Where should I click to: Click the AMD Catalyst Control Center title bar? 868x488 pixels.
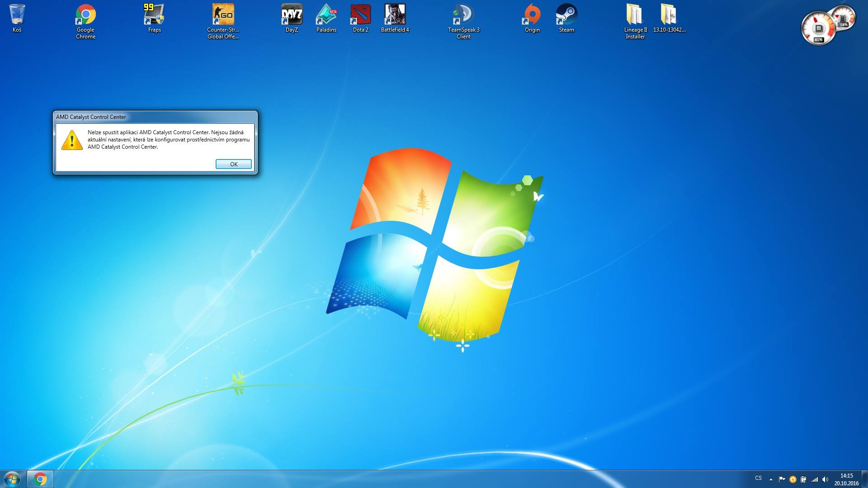click(x=155, y=117)
